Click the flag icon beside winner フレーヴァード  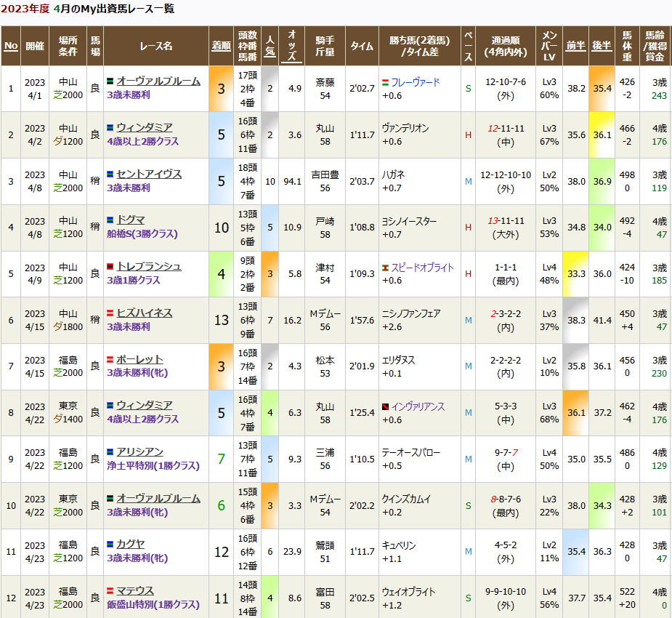(x=385, y=83)
